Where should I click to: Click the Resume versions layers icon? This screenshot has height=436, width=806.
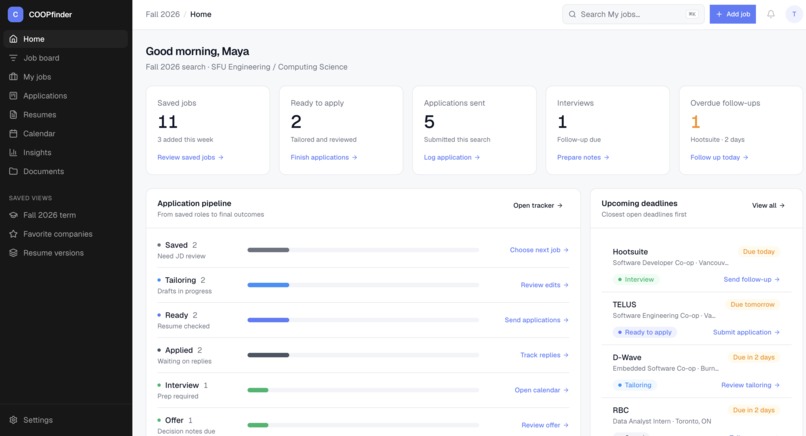click(x=13, y=253)
